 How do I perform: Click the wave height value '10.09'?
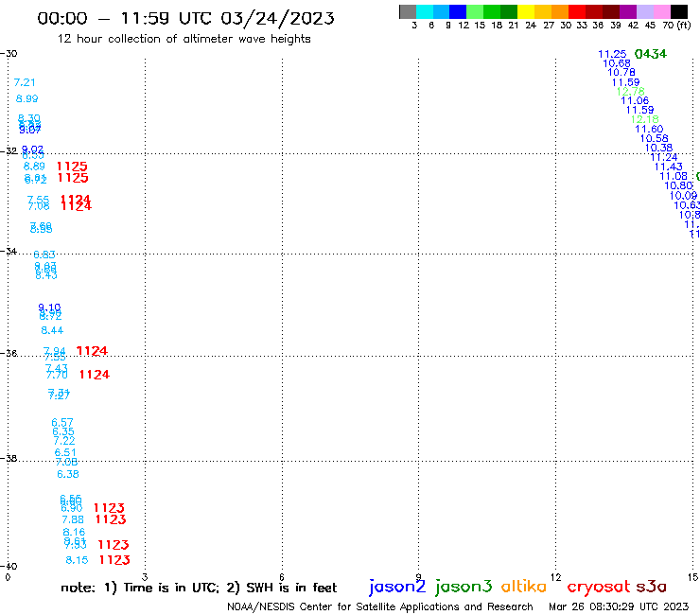(683, 196)
